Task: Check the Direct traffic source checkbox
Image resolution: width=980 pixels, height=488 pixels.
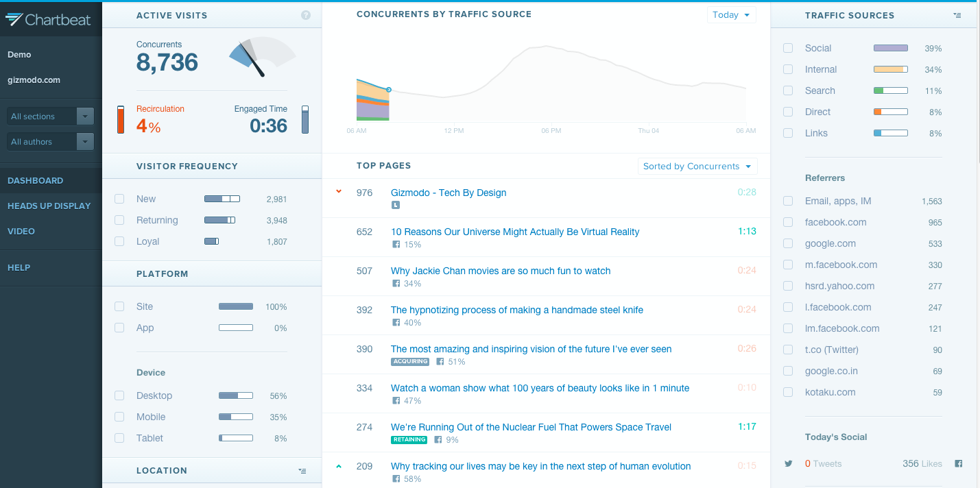Action: tap(788, 112)
